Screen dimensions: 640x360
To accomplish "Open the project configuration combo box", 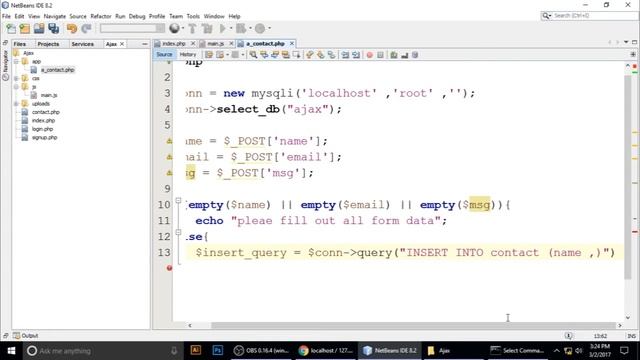I will pos(132,28).
